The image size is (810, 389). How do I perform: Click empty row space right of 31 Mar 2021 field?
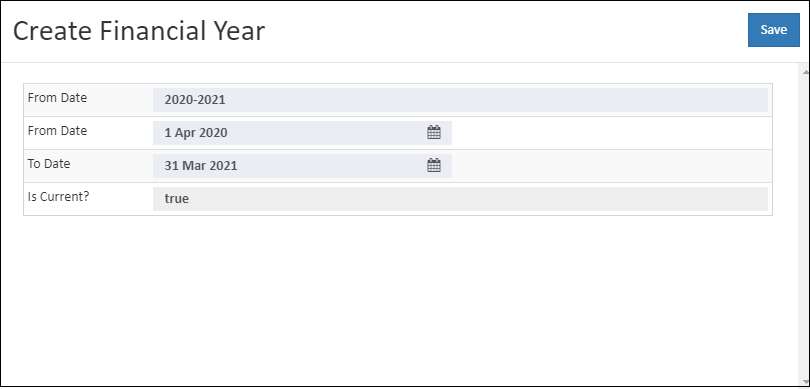click(612, 166)
